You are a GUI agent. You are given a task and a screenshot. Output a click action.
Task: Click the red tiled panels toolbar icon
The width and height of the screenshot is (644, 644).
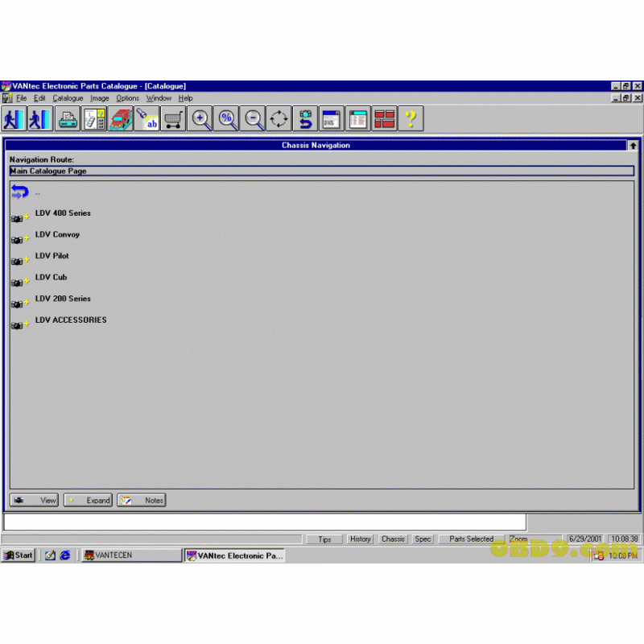(385, 119)
